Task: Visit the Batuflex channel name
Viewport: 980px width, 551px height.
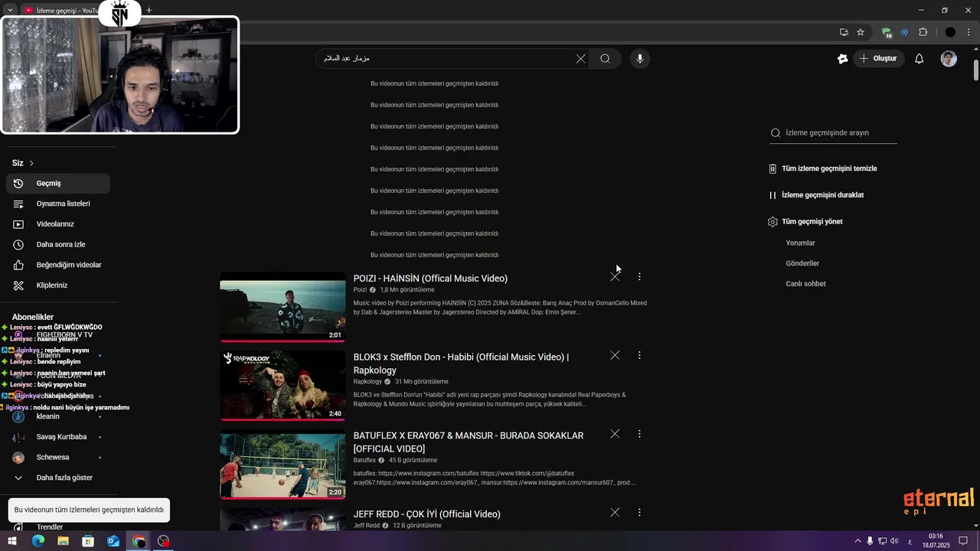Action: pos(364,461)
